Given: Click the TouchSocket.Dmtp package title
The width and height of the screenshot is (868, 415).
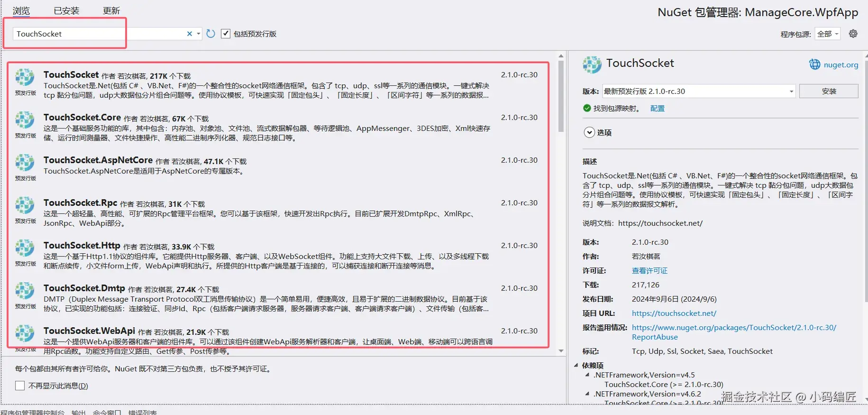Looking at the screenshot, I should pyautogui.click(x=84, y=288).
